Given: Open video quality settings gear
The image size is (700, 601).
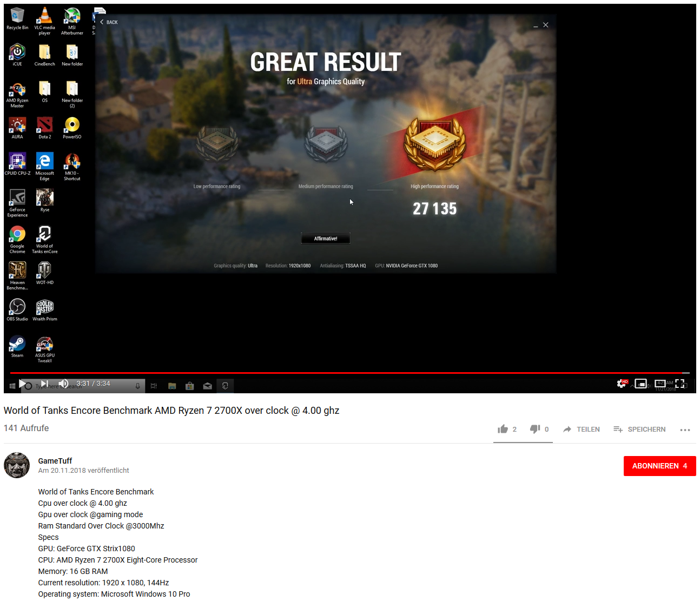Looking at the screenshot, I should pos(622,384).
